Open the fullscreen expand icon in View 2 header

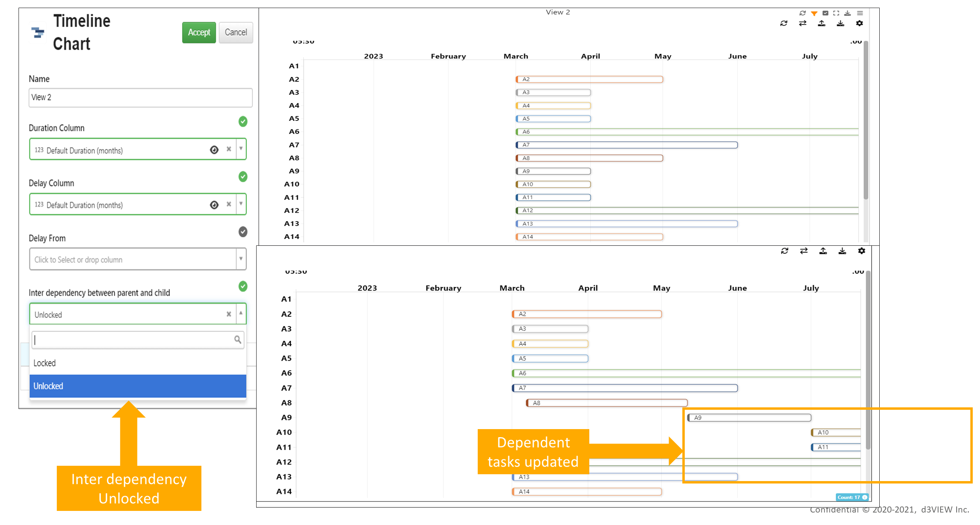point(836,13)
